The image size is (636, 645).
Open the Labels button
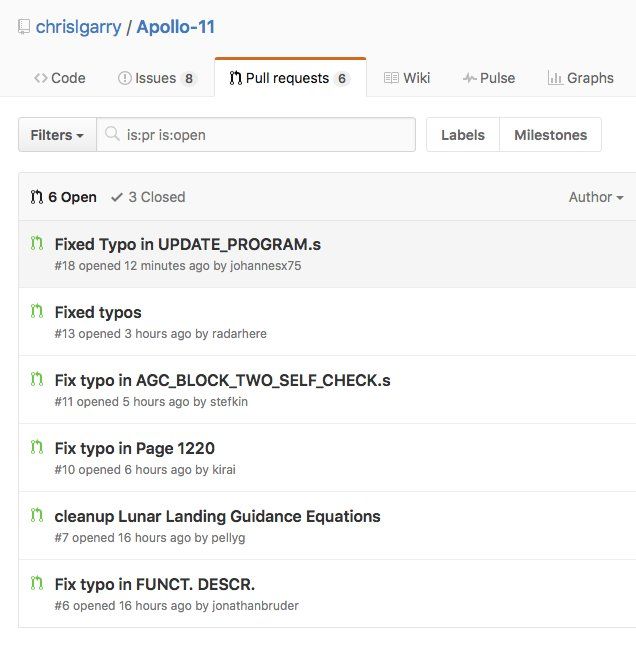[x=463, y=135]
